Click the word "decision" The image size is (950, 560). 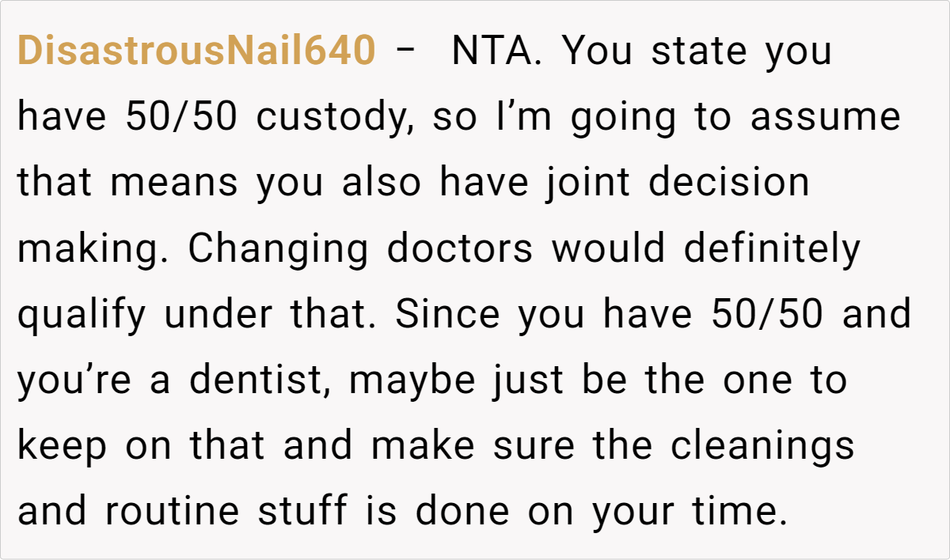coord(729,184)
